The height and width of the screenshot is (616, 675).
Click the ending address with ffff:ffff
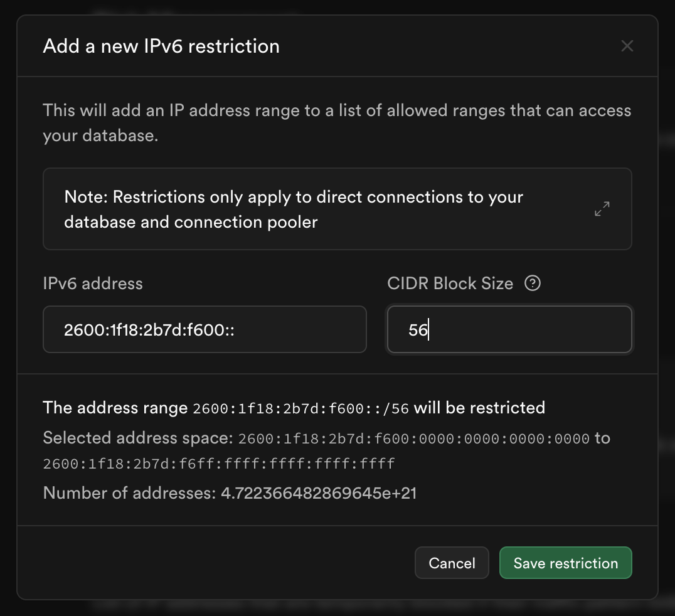coord(219,464)
